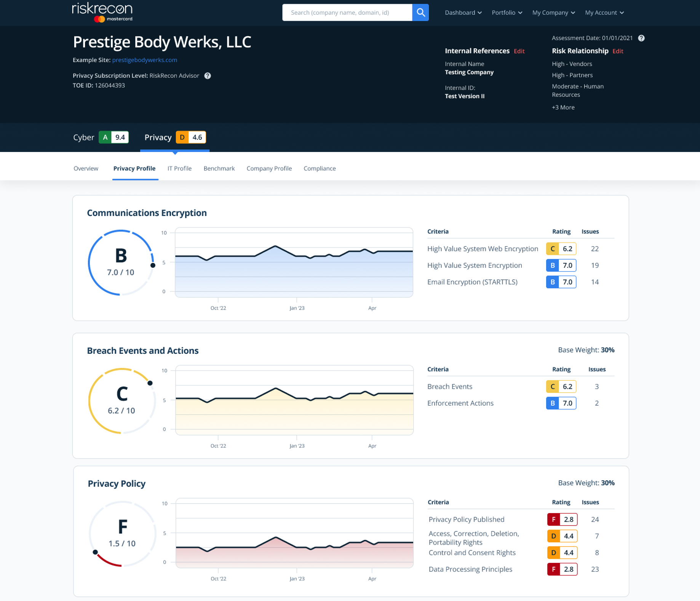The height and width of the screenshot is (601, 700).
Task: Open the Company Profile tab
Action: point(269,168)
